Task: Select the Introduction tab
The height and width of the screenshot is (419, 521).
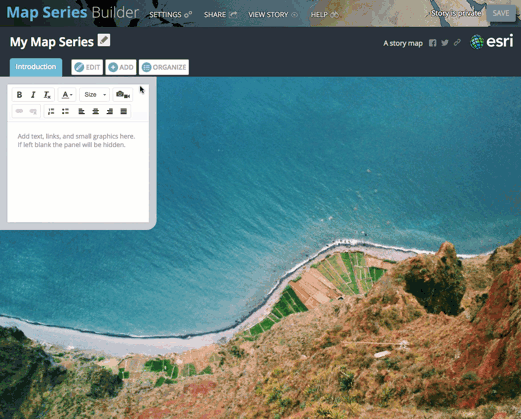Action: click(36, 67)
